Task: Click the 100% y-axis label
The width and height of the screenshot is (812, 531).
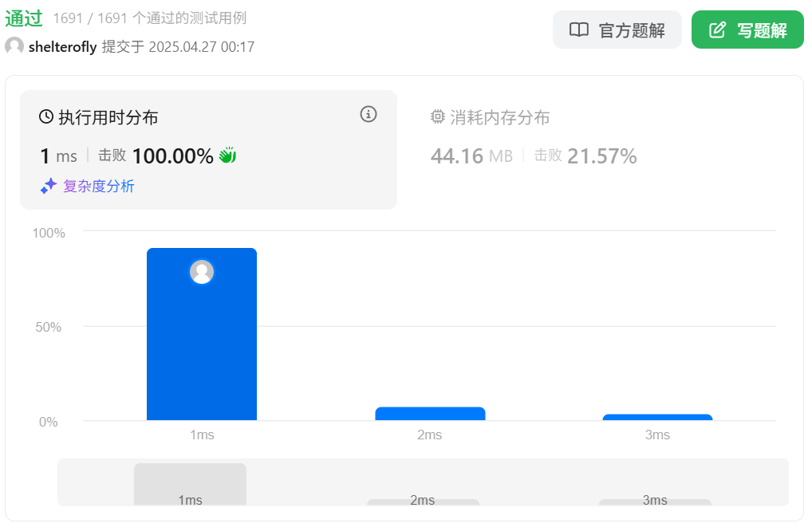Action: pyautogui.click(x=49, y=233)
